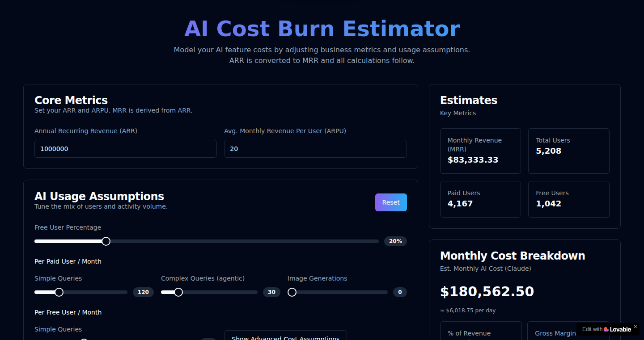Click the Per Free User / Month label

pos(68,312)
